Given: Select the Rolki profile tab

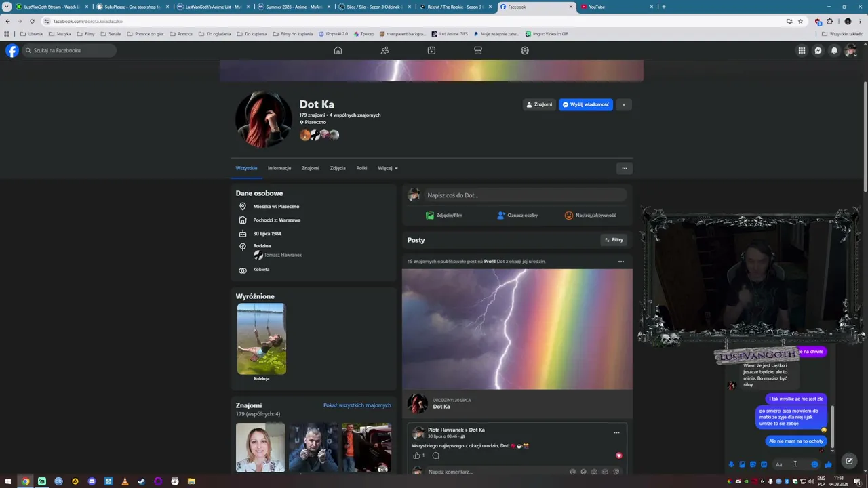Looking at the screenshot, I should [x=361, y=168].
